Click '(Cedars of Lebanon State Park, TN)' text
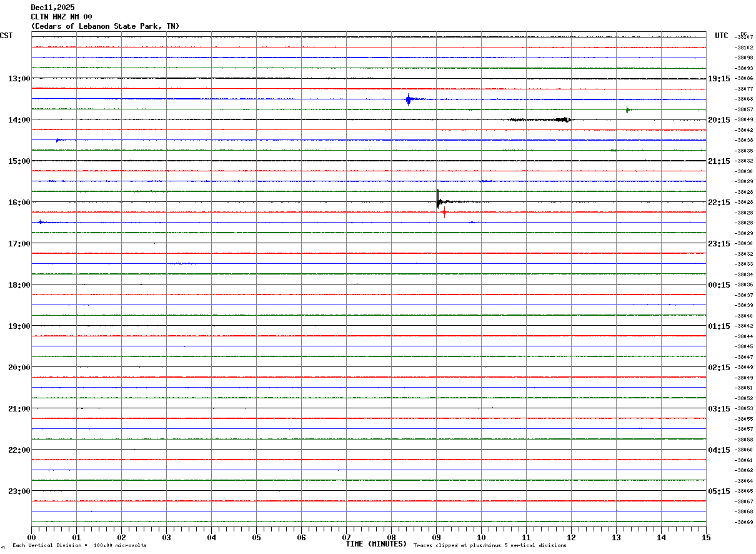Viewport: 756px width, 554px height. [x=105, y=26]
